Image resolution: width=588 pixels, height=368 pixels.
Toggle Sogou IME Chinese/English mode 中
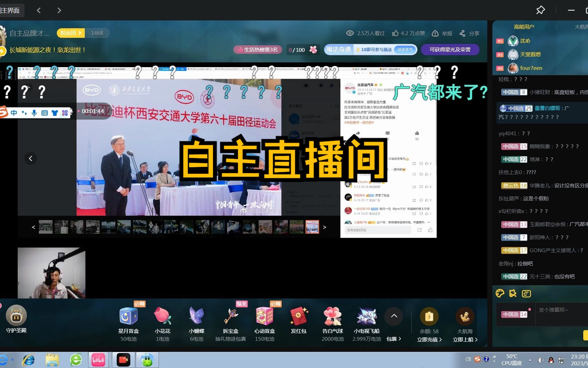click(14, 113)
